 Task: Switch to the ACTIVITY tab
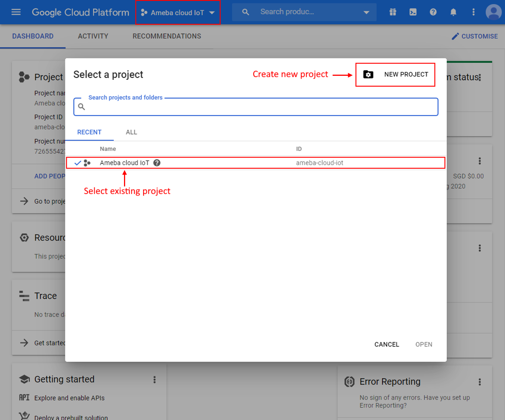(x=93, y=36)
